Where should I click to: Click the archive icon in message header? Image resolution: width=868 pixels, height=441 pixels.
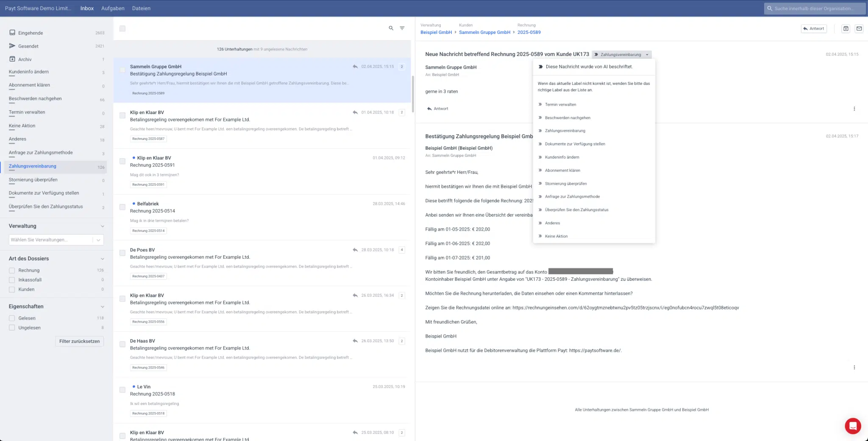point(846,29)
